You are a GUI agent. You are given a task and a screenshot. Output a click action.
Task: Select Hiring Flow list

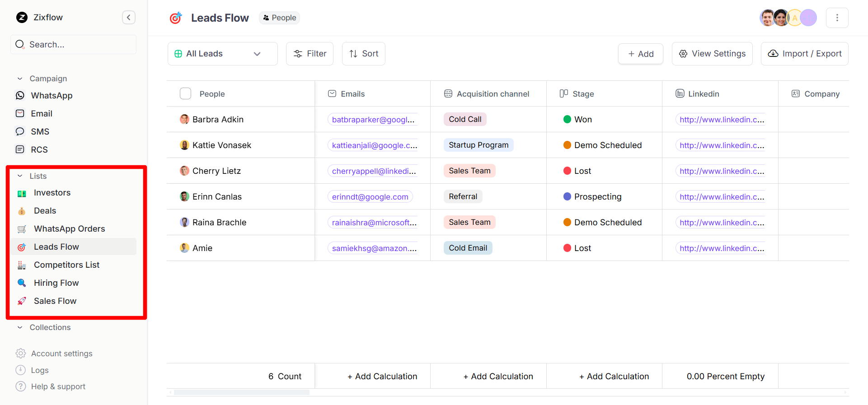(x=56, y=283)
